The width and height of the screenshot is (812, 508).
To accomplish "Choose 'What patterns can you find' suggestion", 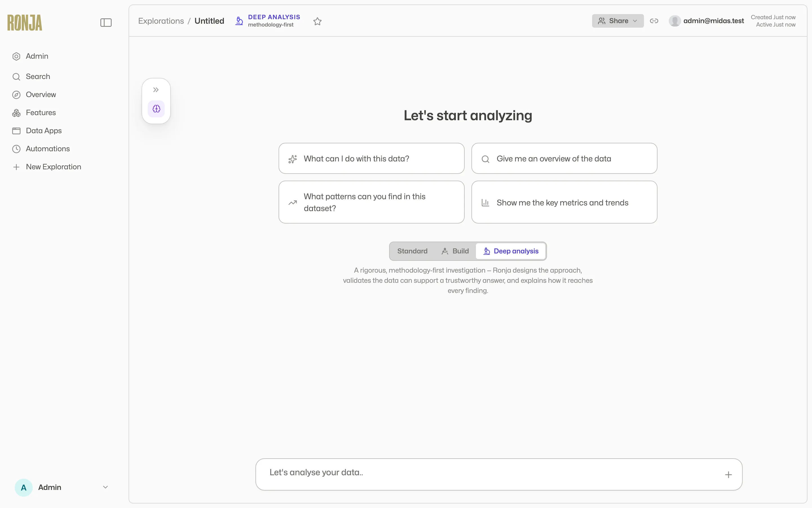I will [x=371, y=202].
